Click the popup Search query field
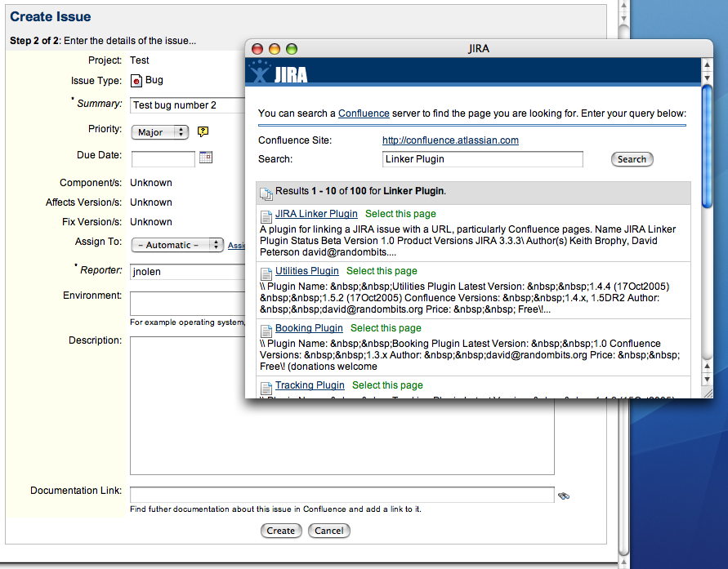Viewport: 728px width, 569px height. 482,159
